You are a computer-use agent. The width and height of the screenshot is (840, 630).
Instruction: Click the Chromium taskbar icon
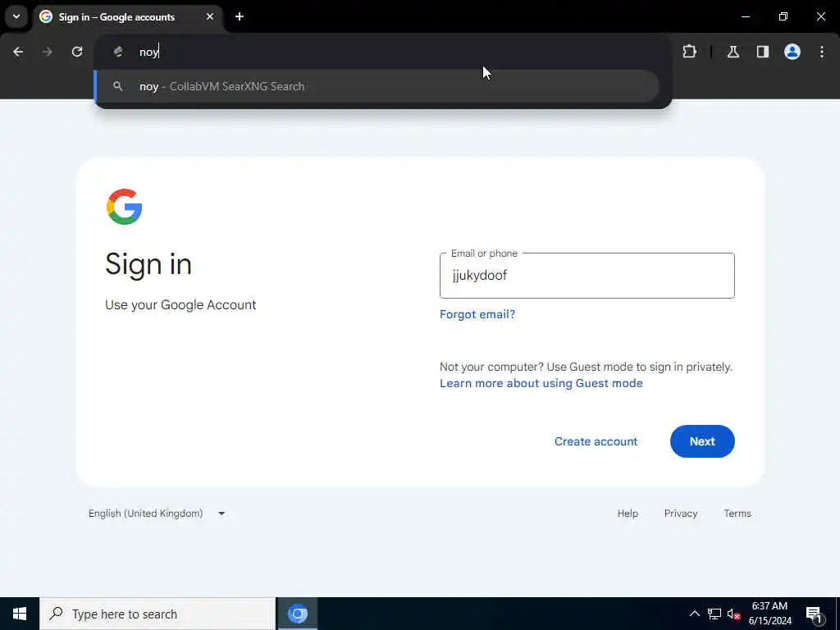[298, 614]
